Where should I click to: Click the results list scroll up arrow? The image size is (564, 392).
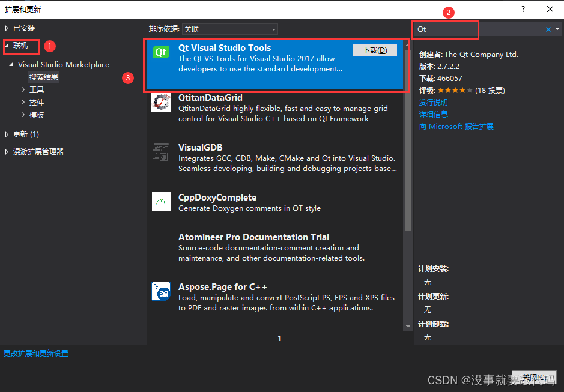pos(408,44)
